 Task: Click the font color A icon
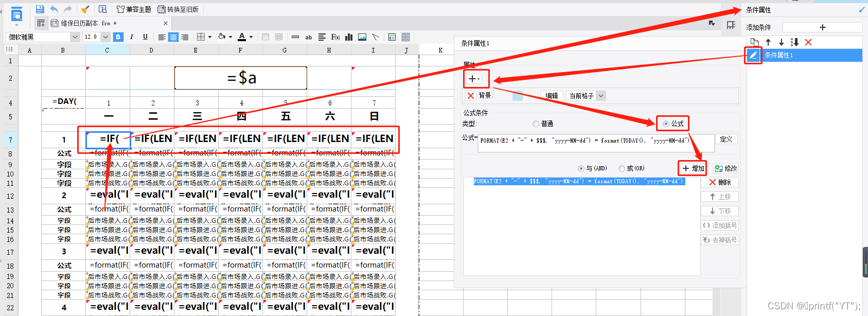(242, 37)
